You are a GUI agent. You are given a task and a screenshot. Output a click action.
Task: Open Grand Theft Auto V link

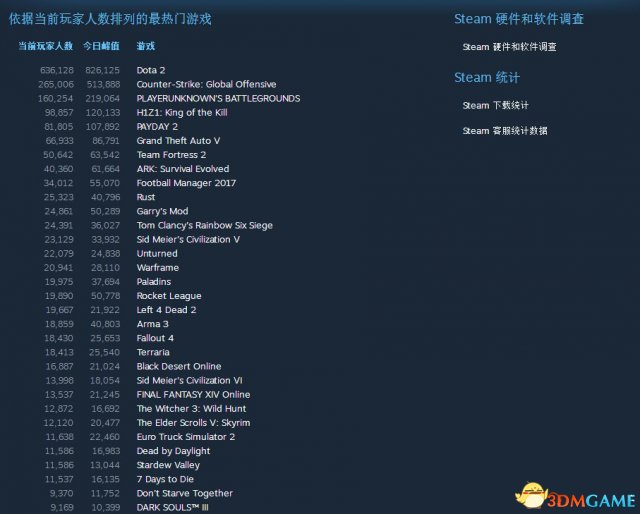178,140
